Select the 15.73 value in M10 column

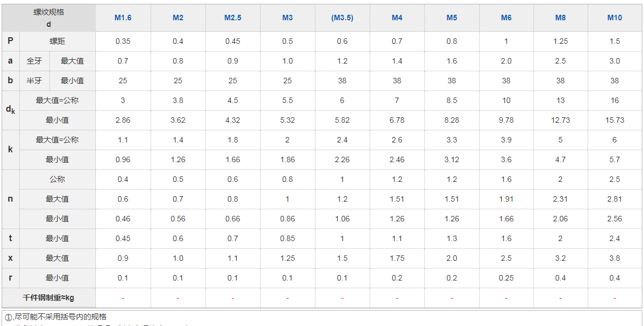(614, 120)
